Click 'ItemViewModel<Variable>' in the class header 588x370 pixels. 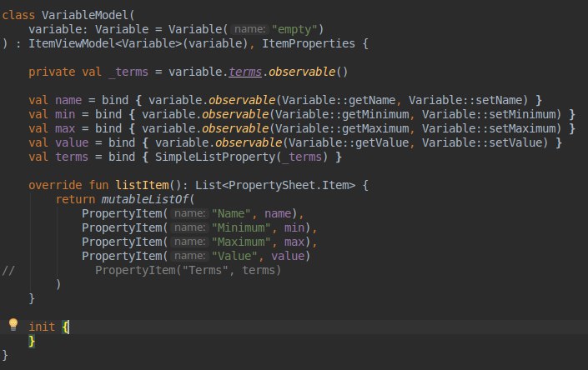[x=105, y=43]
